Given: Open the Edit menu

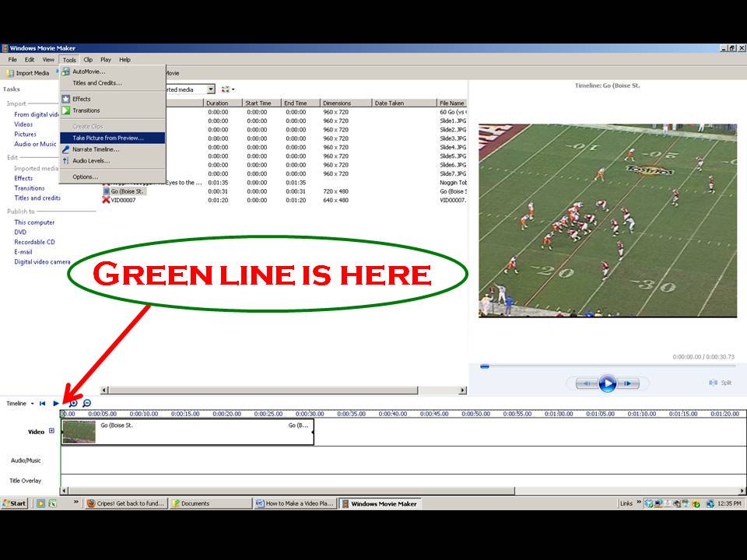Looking at the screenshot, I should coord(30,60).
